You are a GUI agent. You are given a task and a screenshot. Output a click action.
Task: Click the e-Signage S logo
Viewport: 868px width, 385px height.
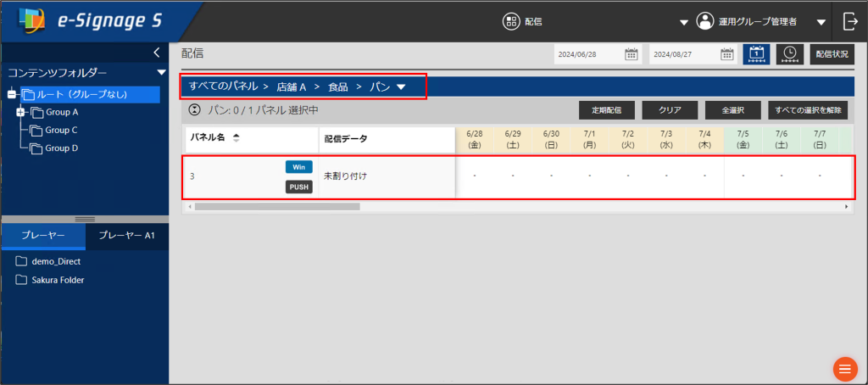pos(90,21)
